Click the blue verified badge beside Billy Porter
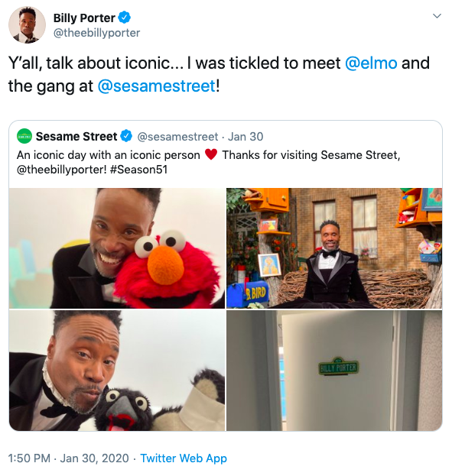The image size is (452, 476). click(x=125, y=18)
